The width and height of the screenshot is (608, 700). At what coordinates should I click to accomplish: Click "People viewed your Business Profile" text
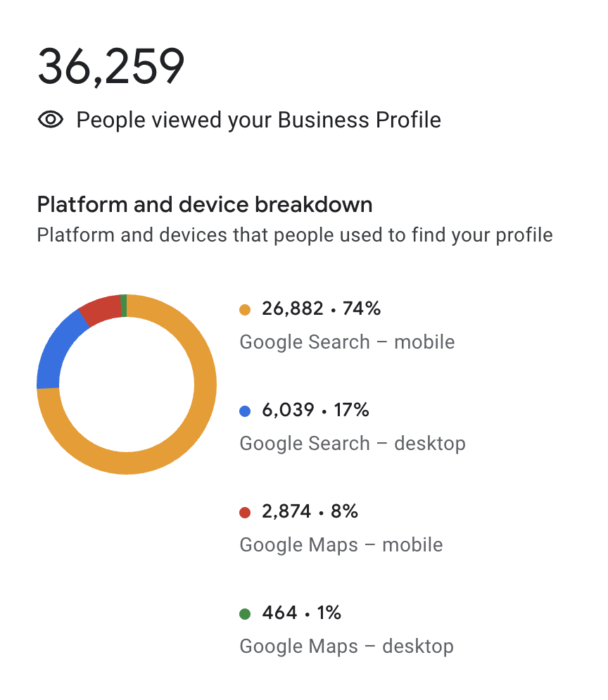coord(258,120)
